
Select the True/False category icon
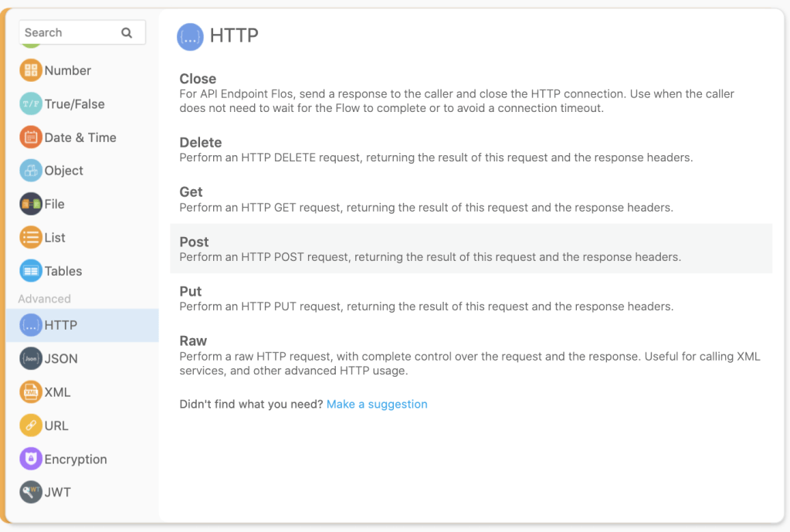tap(31, 103)
